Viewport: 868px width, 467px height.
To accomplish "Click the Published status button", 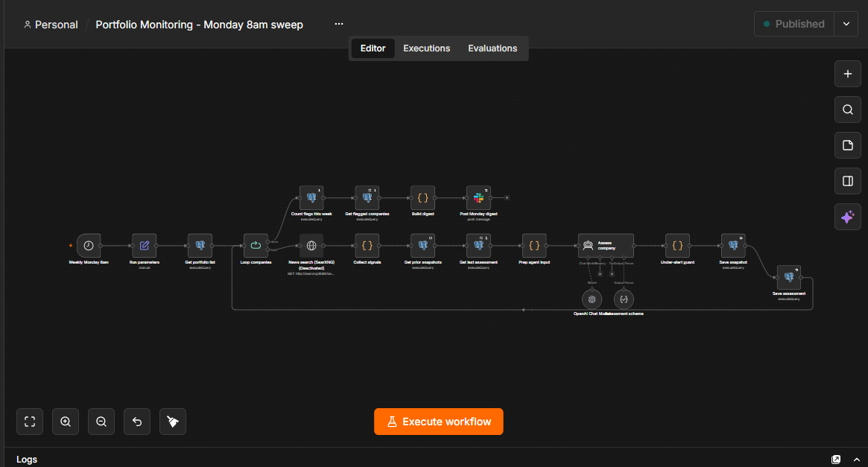I will click(x=793, y=24).
